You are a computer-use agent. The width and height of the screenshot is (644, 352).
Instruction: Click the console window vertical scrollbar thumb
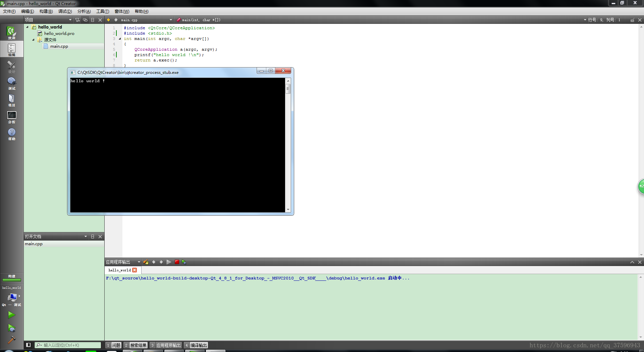point(288,89)
